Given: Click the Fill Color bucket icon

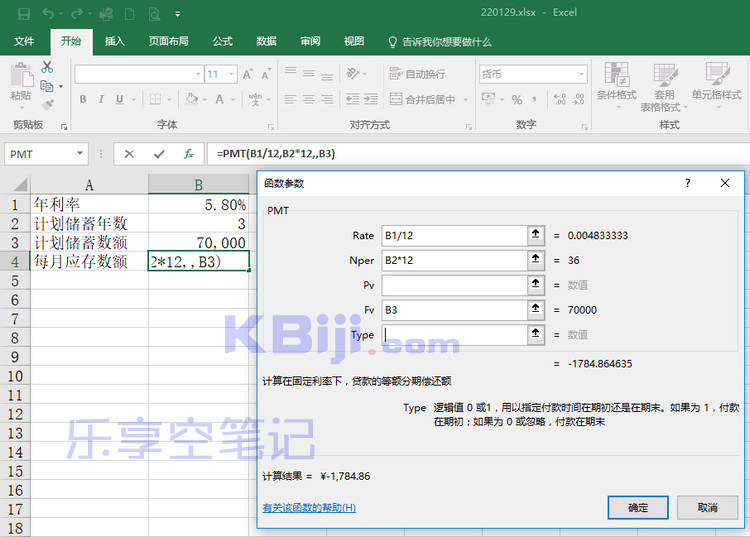Looking at the screenshot, I should (192, 99).
